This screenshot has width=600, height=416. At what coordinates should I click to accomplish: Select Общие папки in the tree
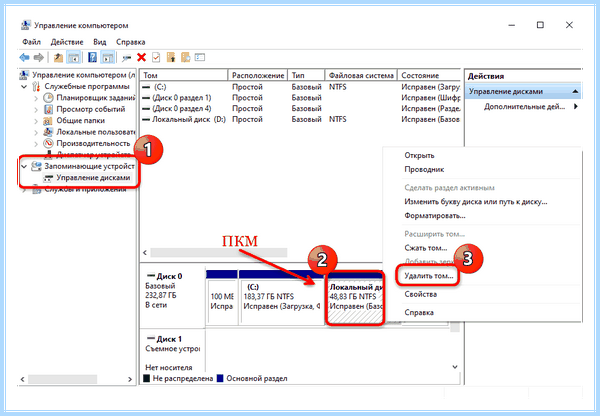point(80,121)
